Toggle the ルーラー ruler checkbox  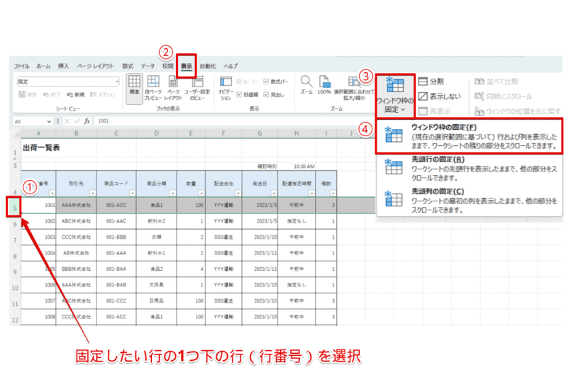pyautogui.click(x=239, y=82)
